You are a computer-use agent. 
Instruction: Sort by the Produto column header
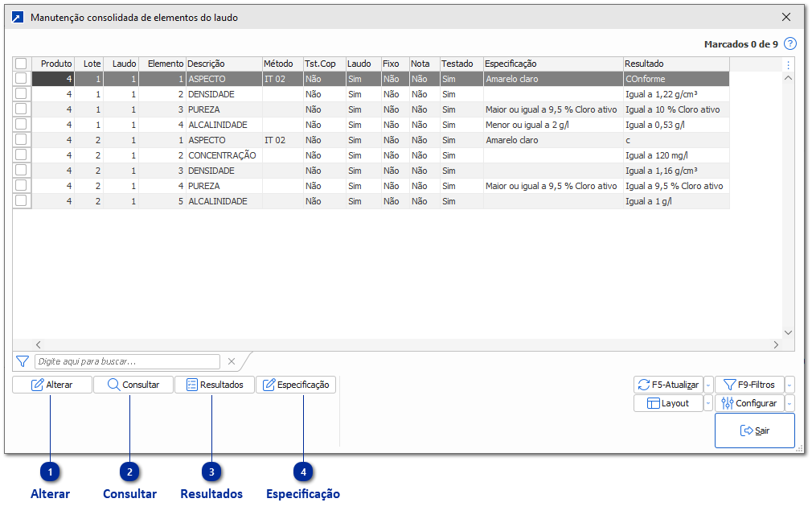tap(53, 64)
